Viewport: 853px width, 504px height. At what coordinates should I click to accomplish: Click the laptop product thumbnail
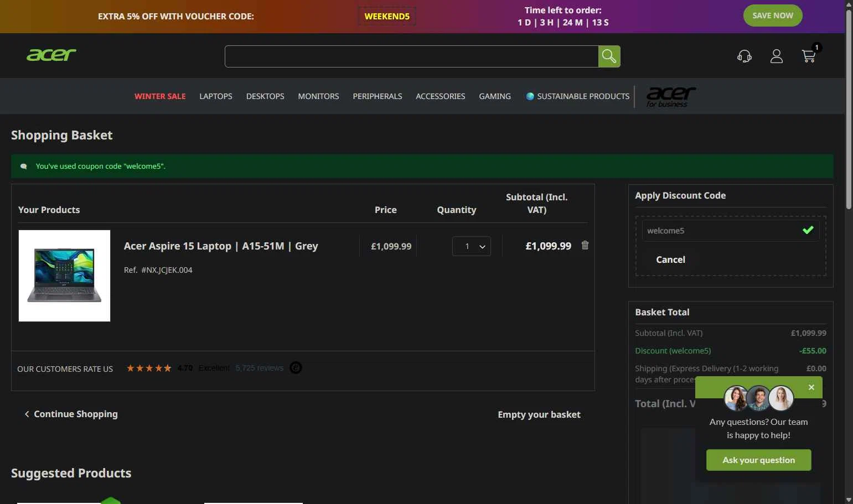64,276
